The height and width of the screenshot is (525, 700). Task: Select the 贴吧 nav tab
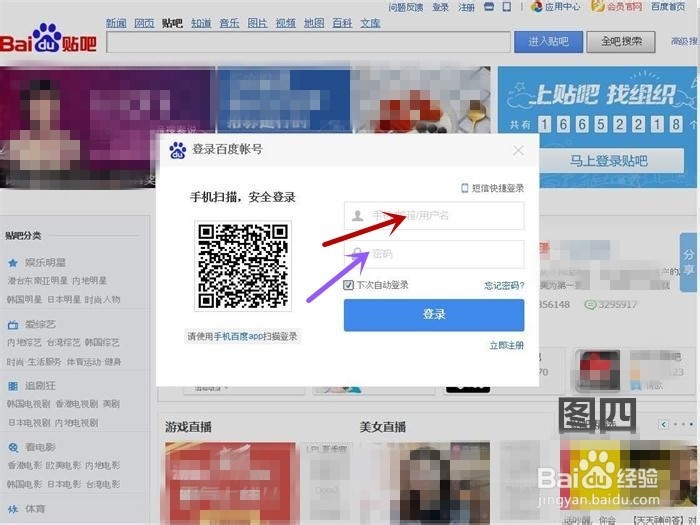[172, 23]
